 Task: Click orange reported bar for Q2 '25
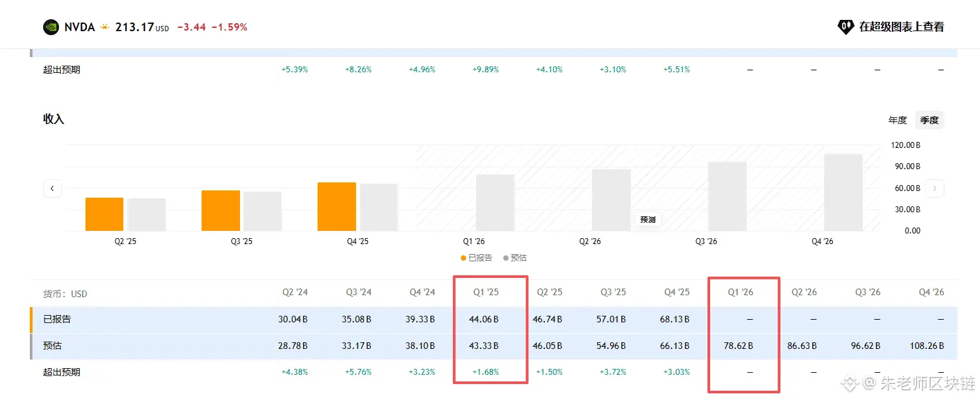click(105, 214)
